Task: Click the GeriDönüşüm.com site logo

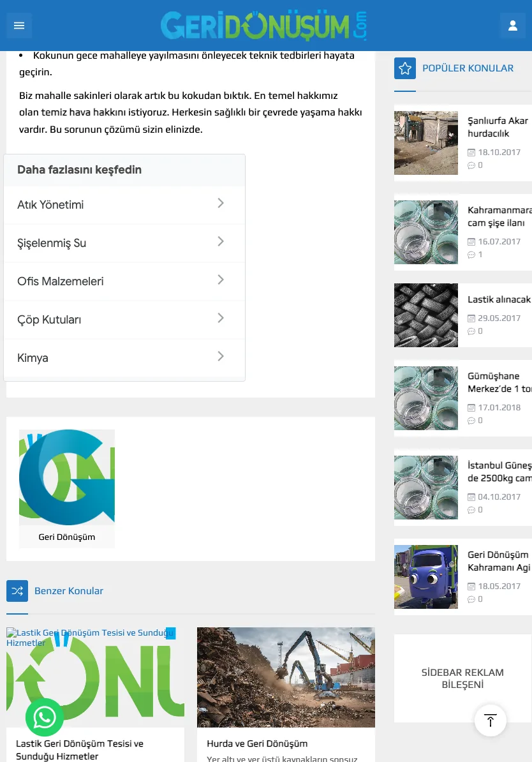Action: tap(264, 26)
